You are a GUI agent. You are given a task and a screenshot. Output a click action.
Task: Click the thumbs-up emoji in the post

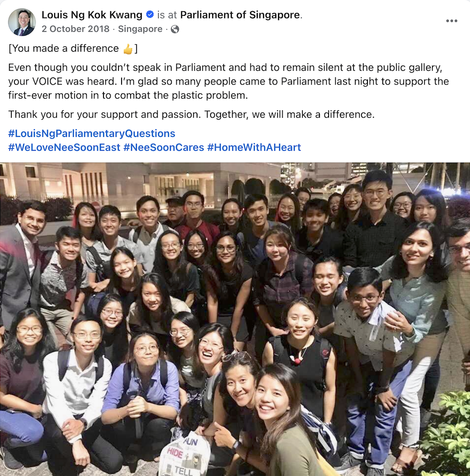coord(128,48)
